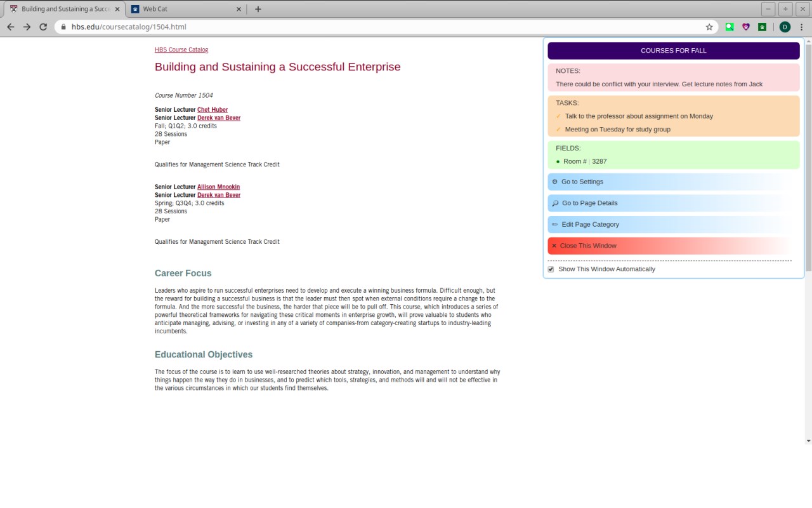Viewport: 812px width, 508px height.
Task: Open Chet Huber's faculty link
Action: (x=213, y=110)
